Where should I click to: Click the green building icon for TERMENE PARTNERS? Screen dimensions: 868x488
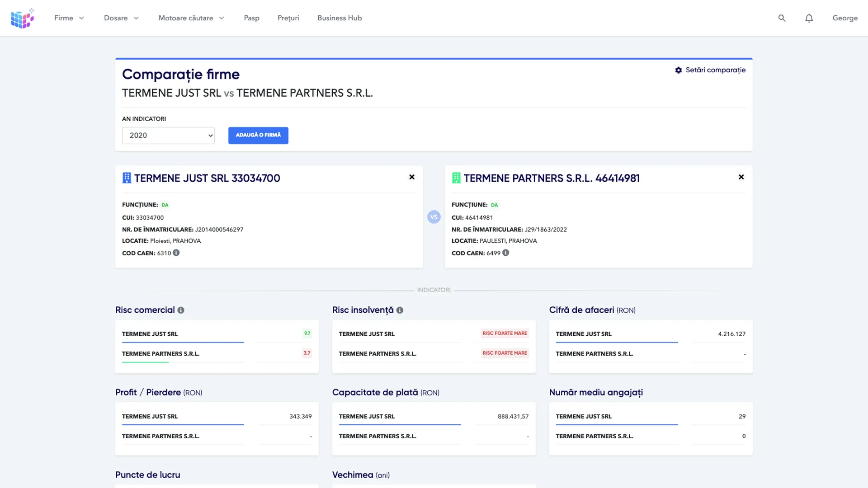coord(456,178)
